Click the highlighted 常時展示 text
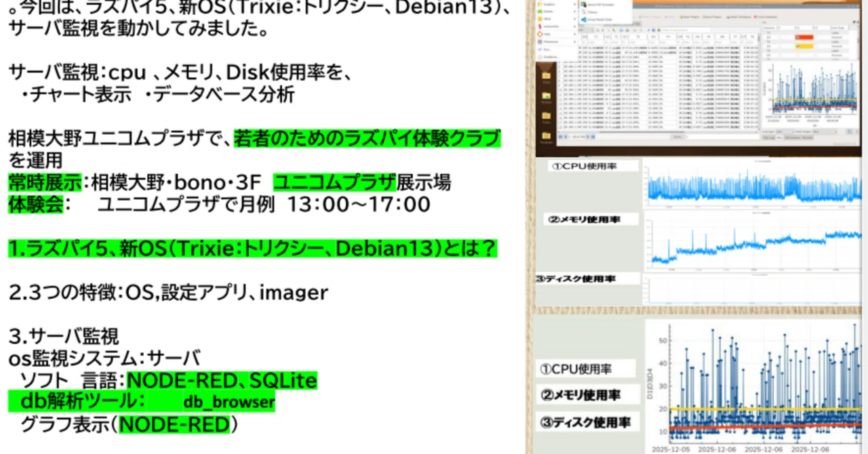868x454 pixels. [x=45, y=182]
